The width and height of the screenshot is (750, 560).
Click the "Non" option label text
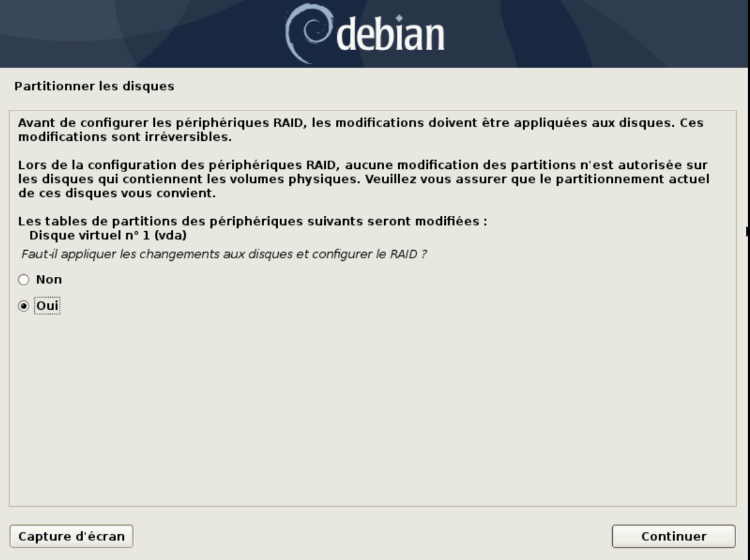pos(49,279)
